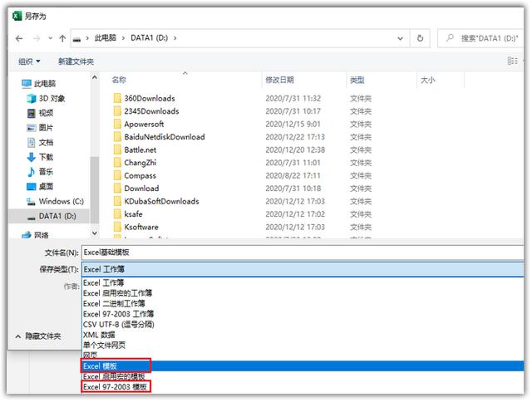Sort by 类型 column header
Screen dimensions: 532x402
[x=357, y=80]
